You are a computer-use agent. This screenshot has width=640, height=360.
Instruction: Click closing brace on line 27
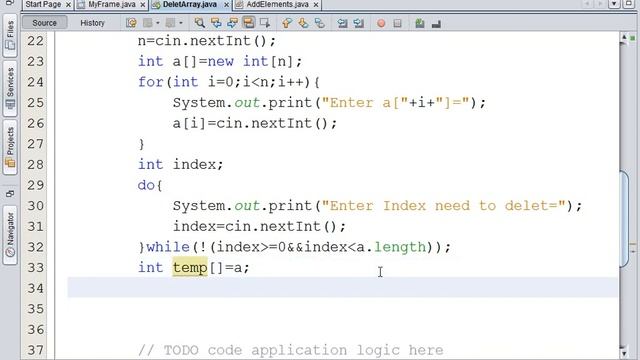point(141,144)
